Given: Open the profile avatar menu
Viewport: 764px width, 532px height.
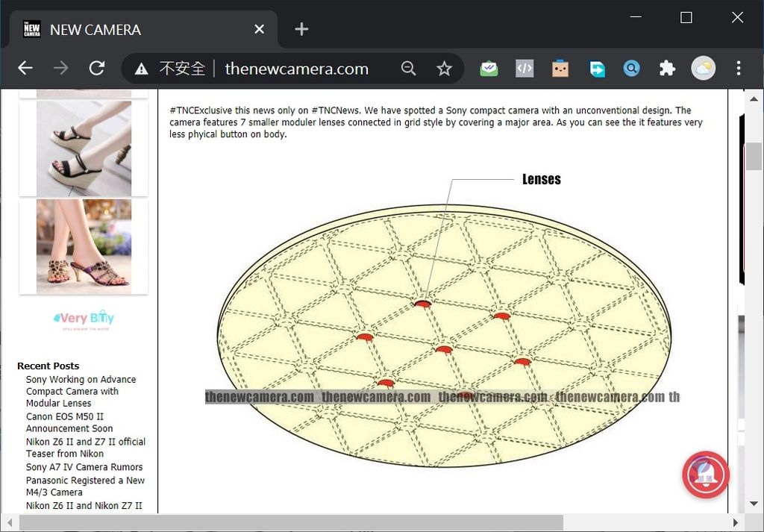Looking at the screenshot, I should [703, 68].
